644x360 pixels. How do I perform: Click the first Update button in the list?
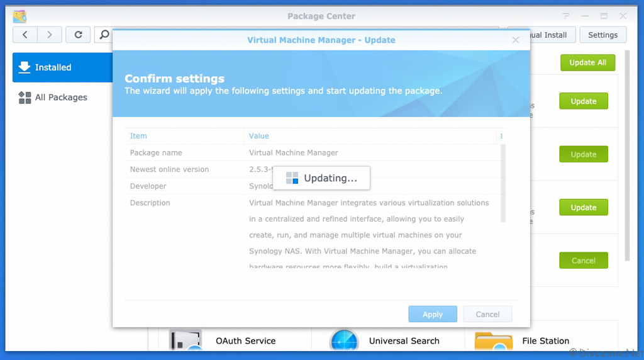click(x=583, y=101)
